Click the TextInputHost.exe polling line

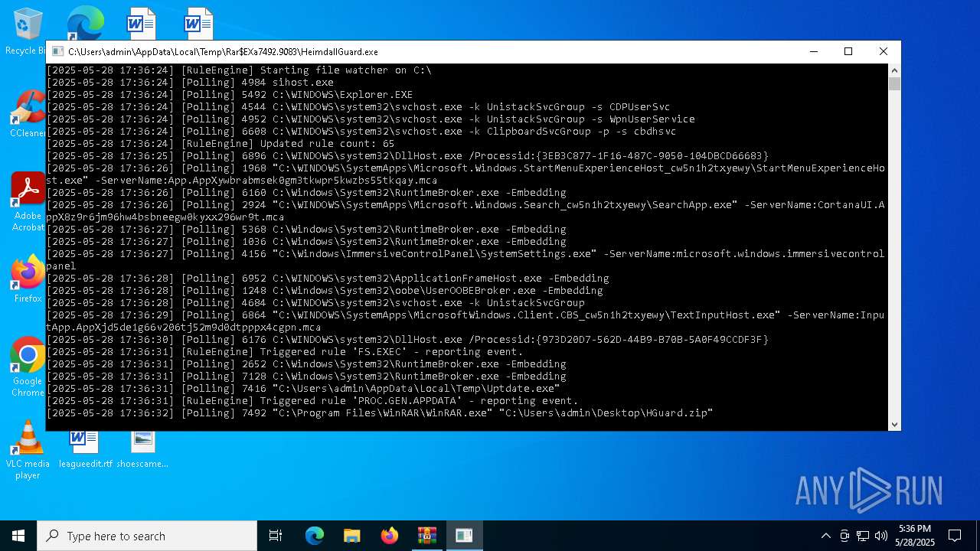[x=465, y=321]
